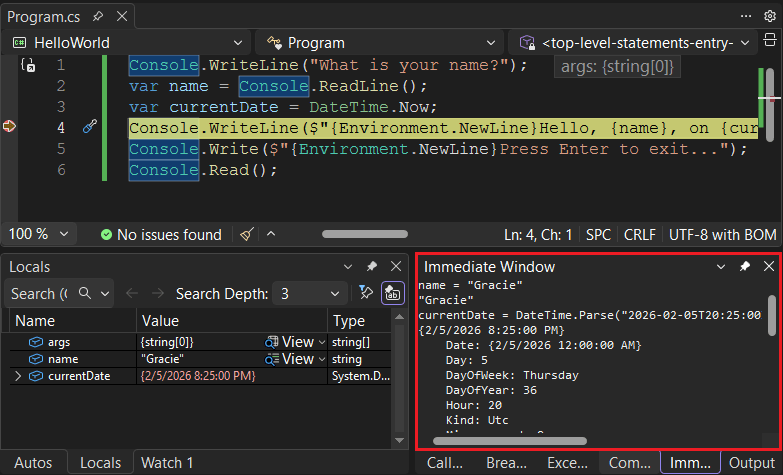
Task: Click the Immediate Window vertical scrollbar
Action: 772,316
